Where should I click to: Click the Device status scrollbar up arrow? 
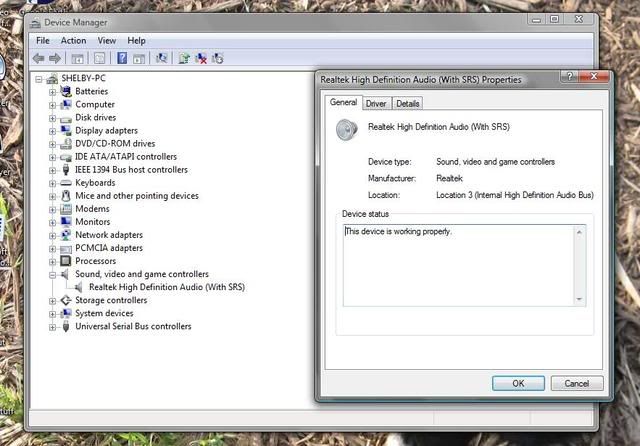[x=579, y=232]
